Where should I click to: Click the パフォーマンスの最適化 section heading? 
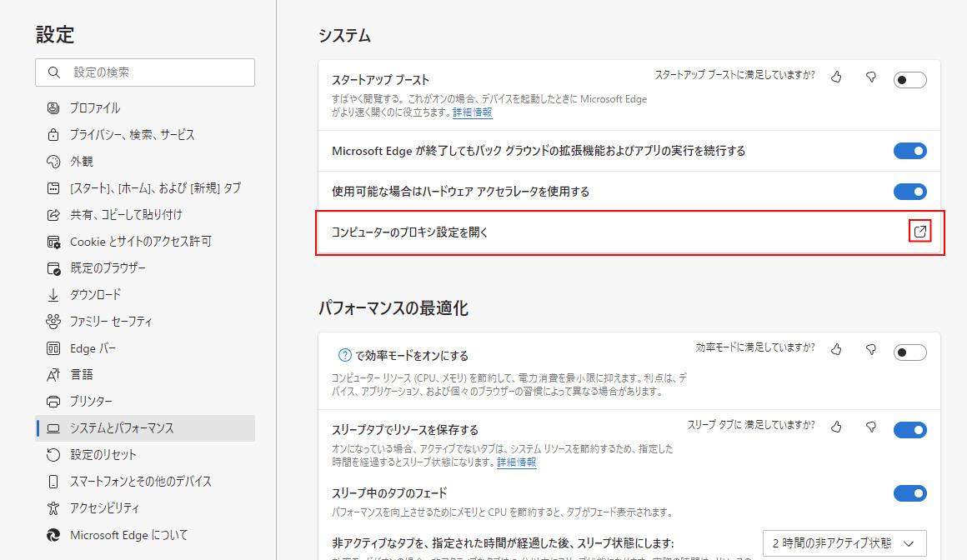(393, 308)
